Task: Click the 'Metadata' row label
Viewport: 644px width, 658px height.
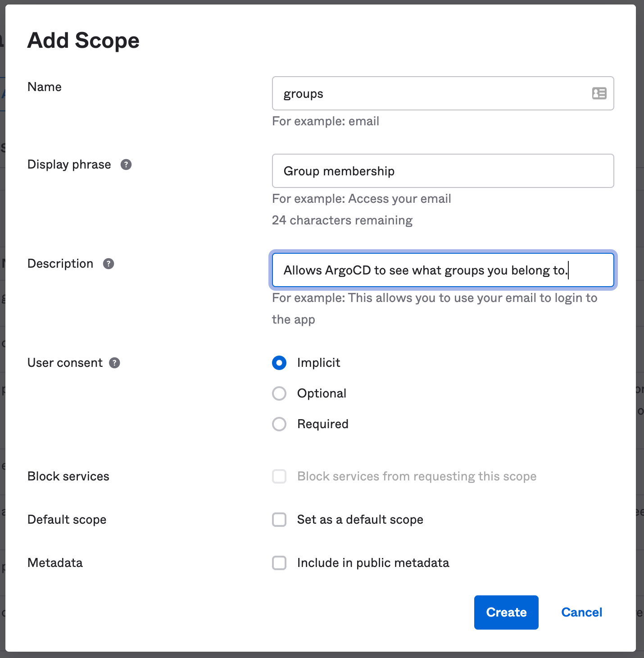Action: 55,563
